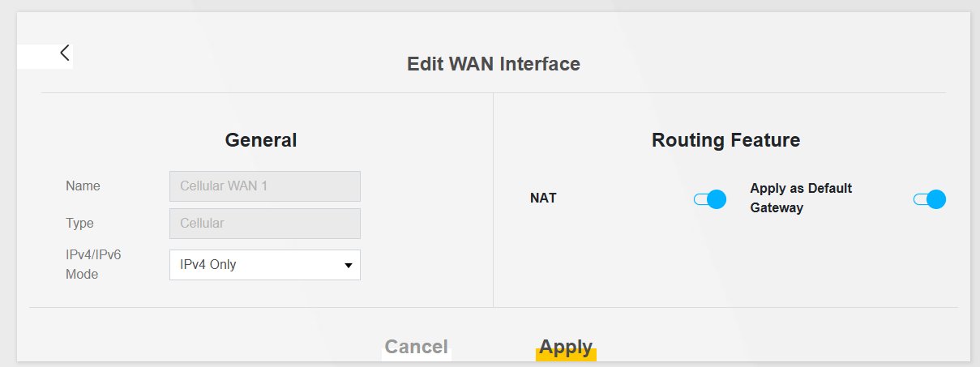Image resolution: width=980 pixels, height=367 pixels.
Task: Click the 'Edit WAN Interface' title
Action: tap(493, 63)
